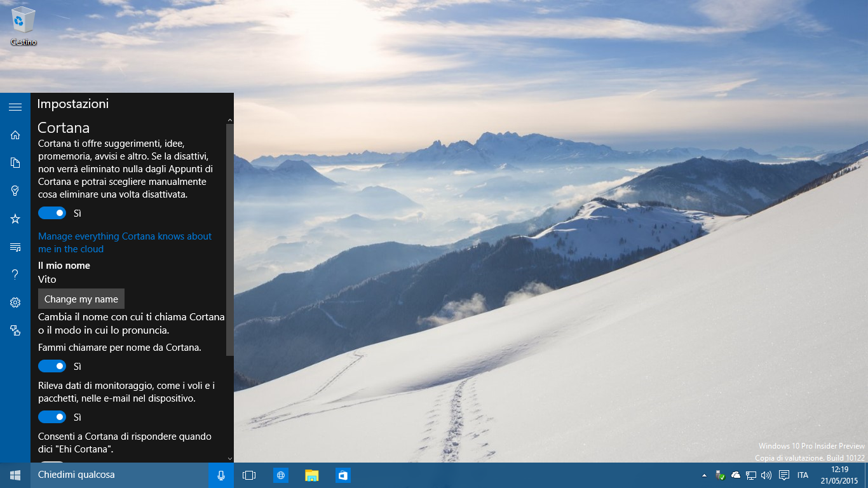
Task: Launch the globe browser icon on taskbar
Action: click(x=281, y=475)
